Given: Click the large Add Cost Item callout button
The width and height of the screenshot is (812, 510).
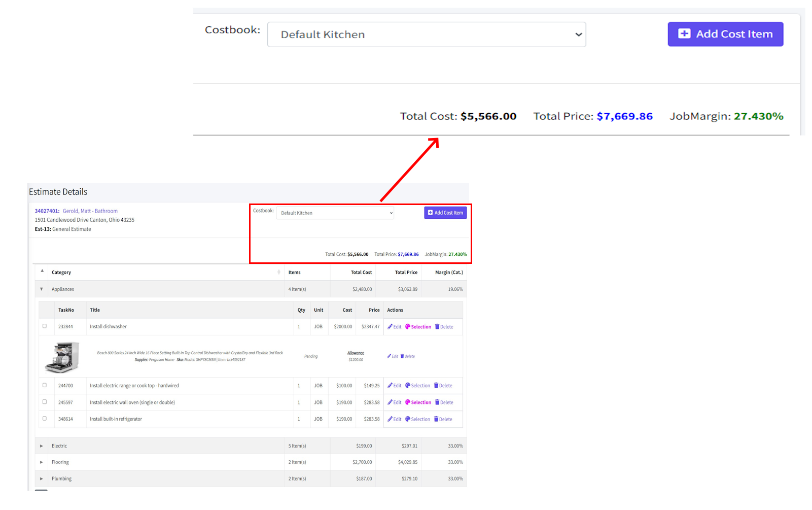Looking at the screenshot, I should (725, 34).
